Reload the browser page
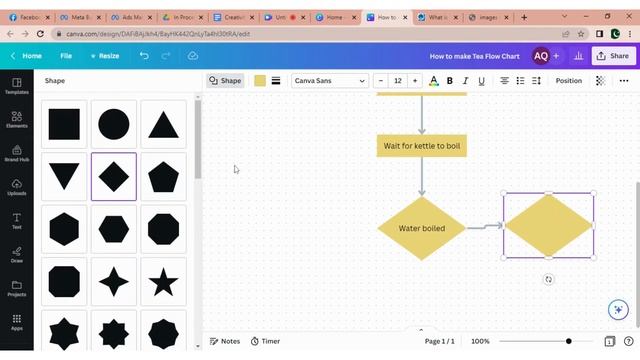640x360 pixels. 40,34
